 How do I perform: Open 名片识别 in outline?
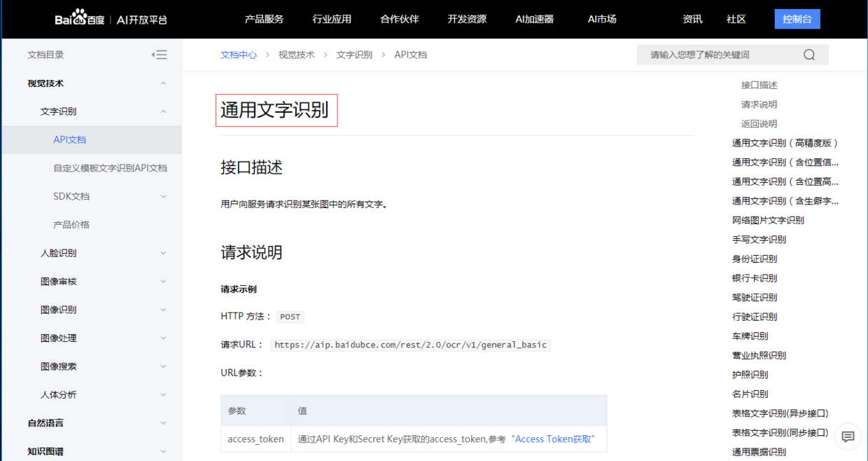point(750,394)
